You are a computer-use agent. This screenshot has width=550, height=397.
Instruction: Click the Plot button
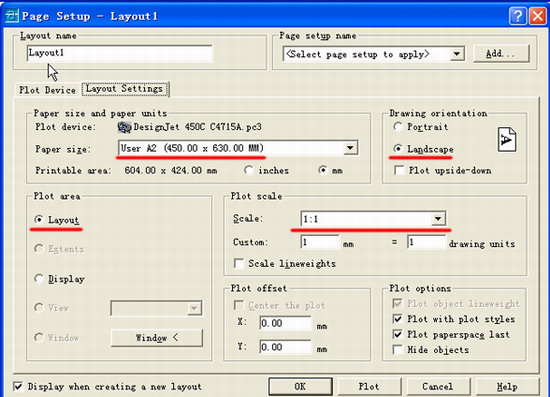[369, 386]
